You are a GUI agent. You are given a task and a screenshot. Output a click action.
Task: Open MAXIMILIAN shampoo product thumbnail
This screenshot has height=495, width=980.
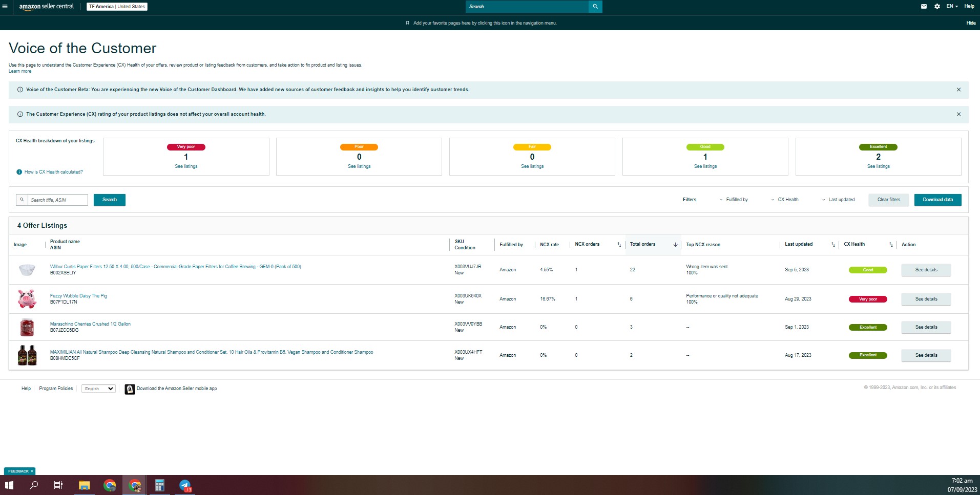tap(27, 355)
